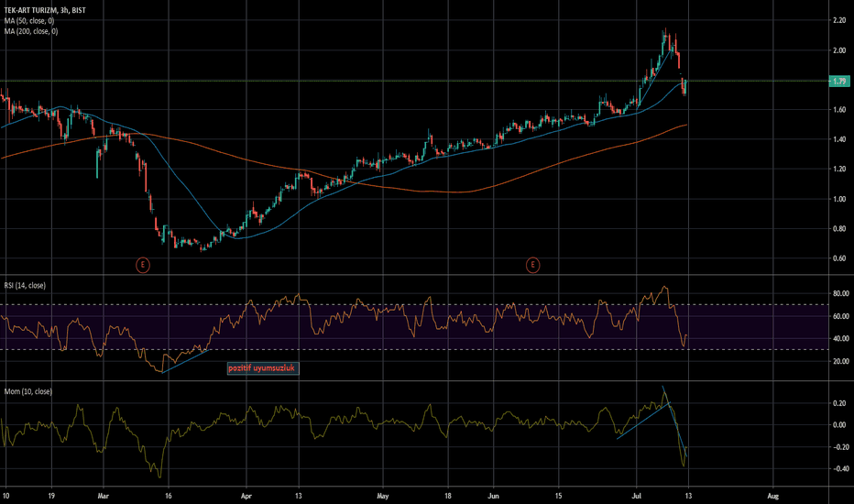Click the current price tag 1.79
Screen dimensions: 854x504
coord(839,82)
